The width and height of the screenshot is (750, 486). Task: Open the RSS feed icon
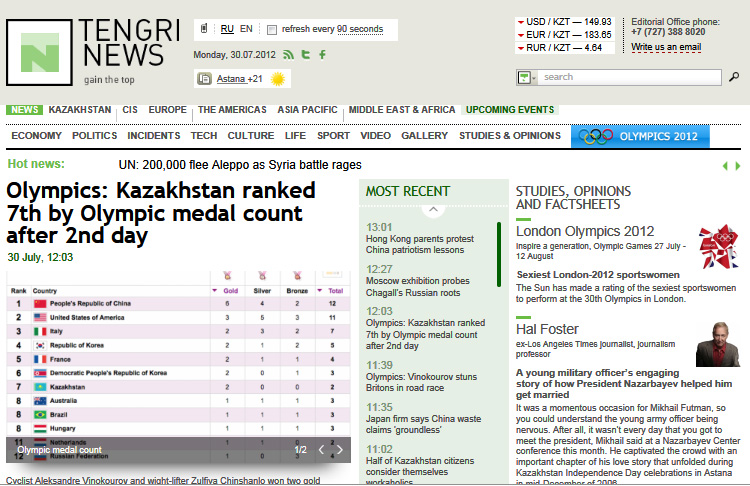click(x=290, y=54)
